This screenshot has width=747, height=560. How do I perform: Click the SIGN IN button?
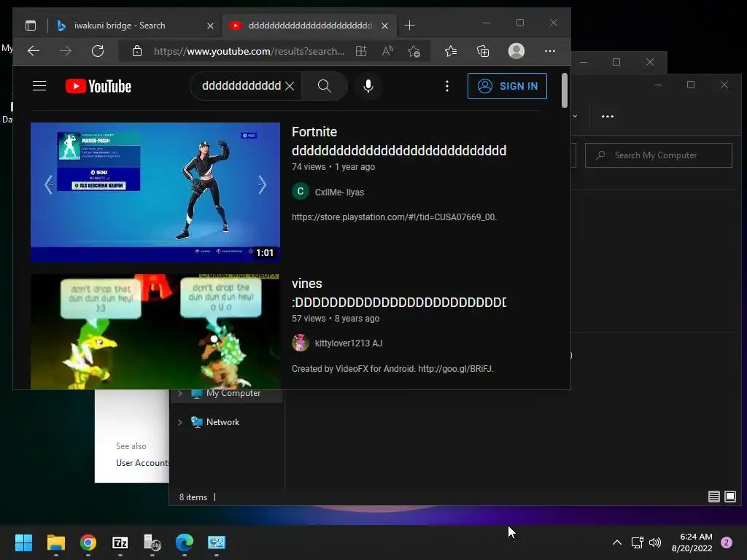tap(508, 86)
